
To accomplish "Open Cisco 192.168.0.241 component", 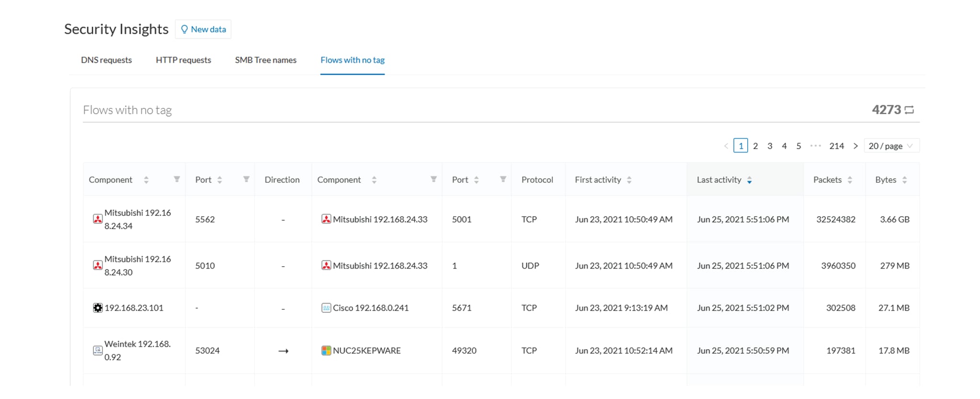I will pyautogui.click(x=371, y=308).
